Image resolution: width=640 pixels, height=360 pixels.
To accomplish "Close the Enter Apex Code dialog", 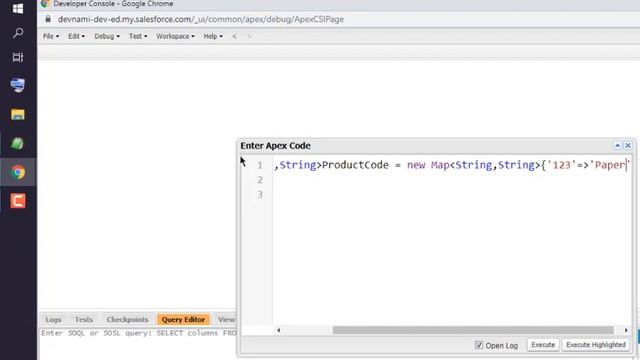I will (x=628, y=145).
